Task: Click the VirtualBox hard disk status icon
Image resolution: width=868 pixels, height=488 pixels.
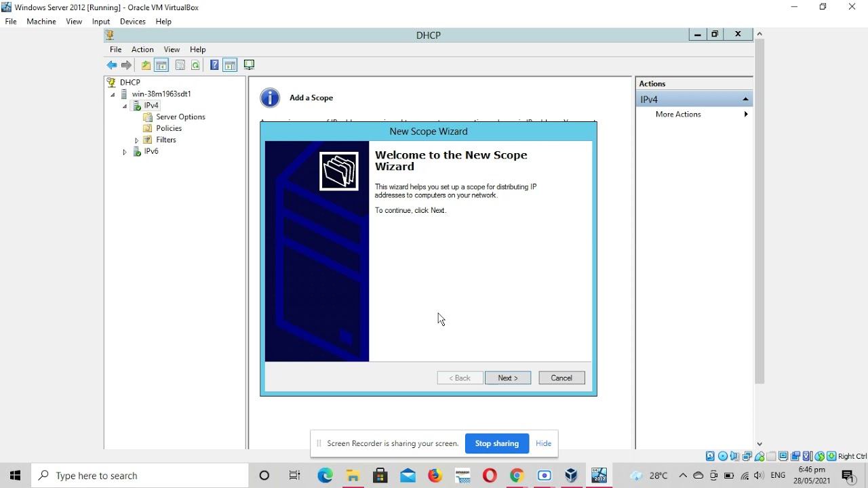Action: click(710, 456)
